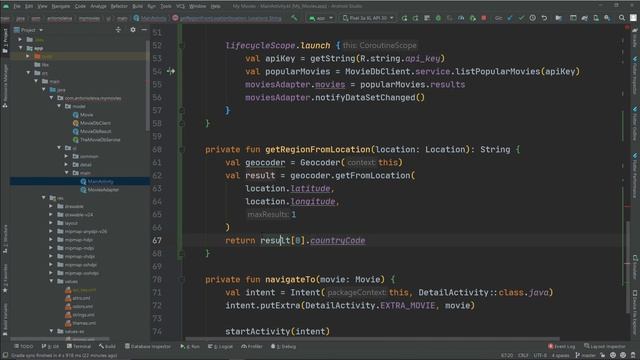Open the Event Log

[562, 346]
